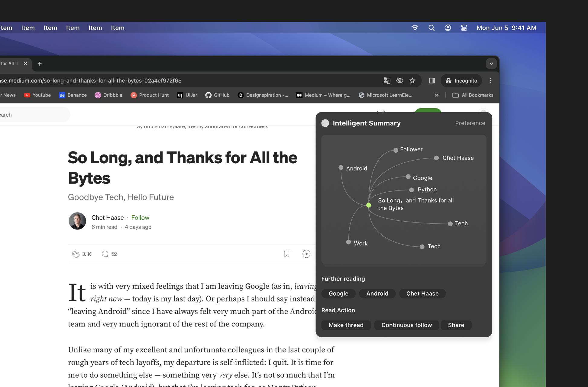Play the article audio narration
This screenshot has height=387, width=588.
coord(306,254)
